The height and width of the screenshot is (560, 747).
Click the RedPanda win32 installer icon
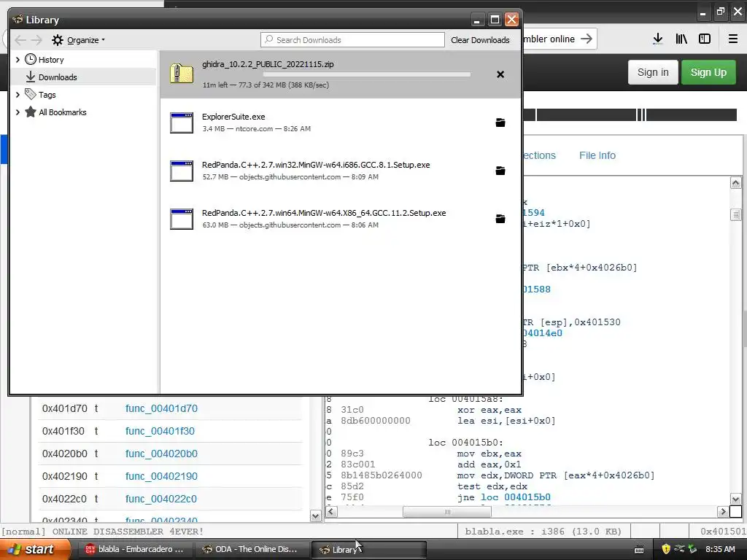(182, 171)
